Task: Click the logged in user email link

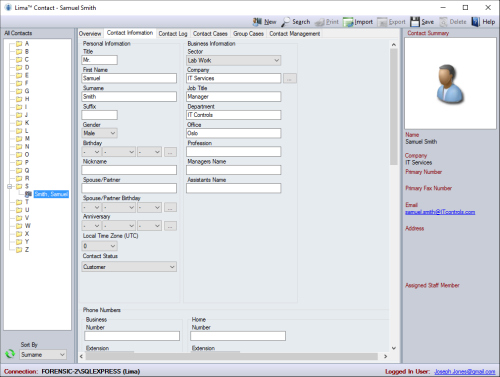Action: pyautogui.click(x=465, y=371)
